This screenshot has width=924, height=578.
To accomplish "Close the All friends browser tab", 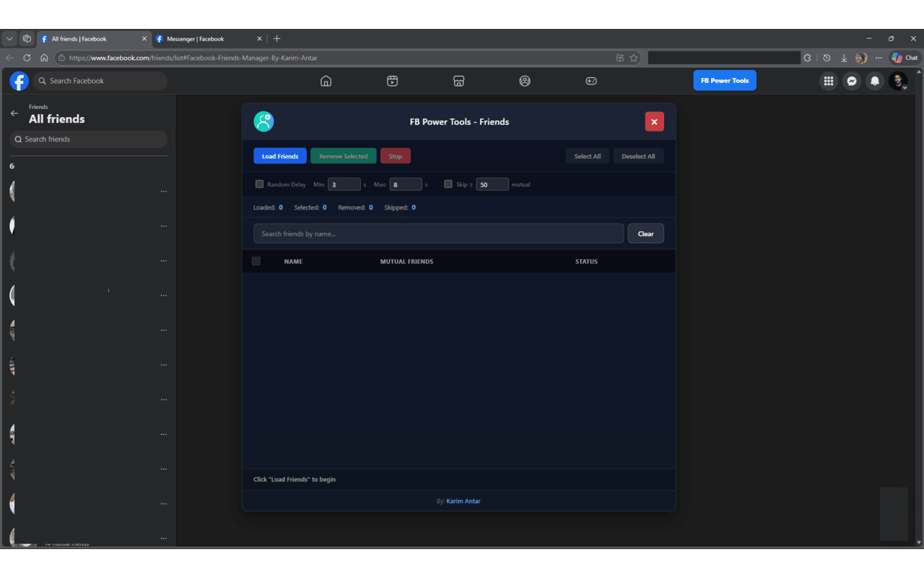I will pyautogui.click(x=144, y=39).
